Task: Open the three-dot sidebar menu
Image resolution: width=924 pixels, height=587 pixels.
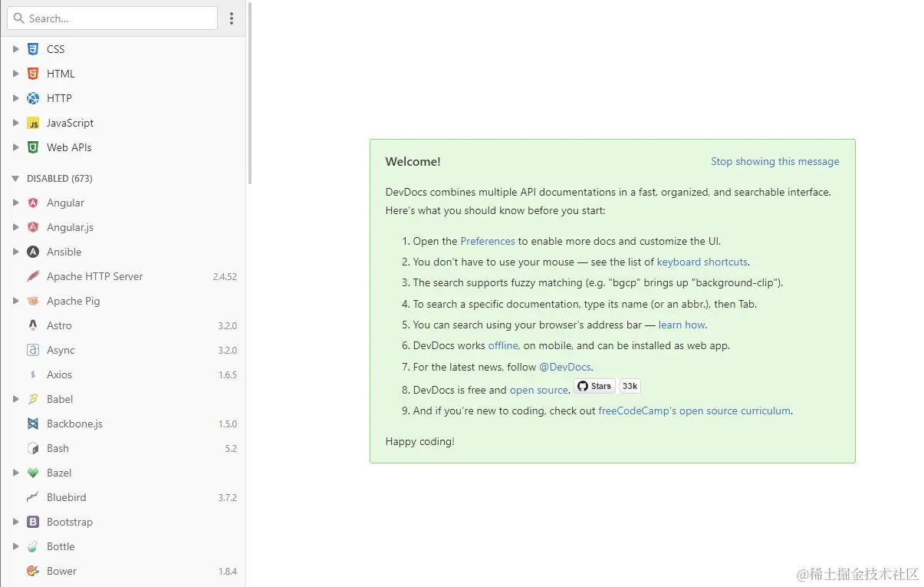Action: coord(232,18)
